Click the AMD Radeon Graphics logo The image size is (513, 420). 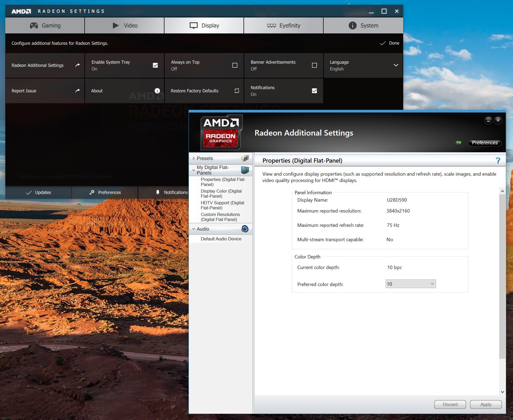[x=221, y=132]
